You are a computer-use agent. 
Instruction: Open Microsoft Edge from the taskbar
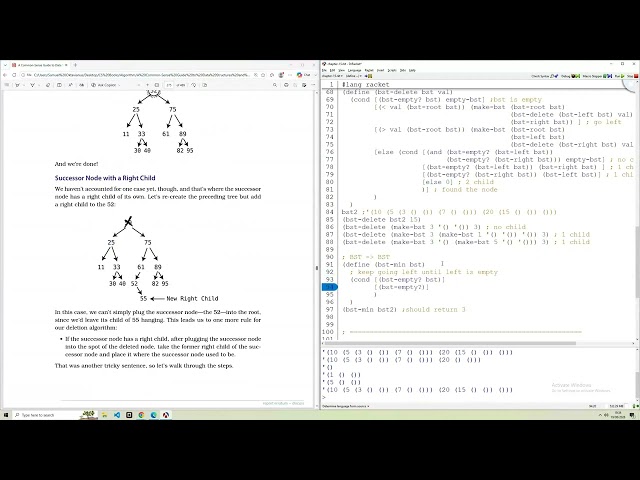[x=153, y=415]
